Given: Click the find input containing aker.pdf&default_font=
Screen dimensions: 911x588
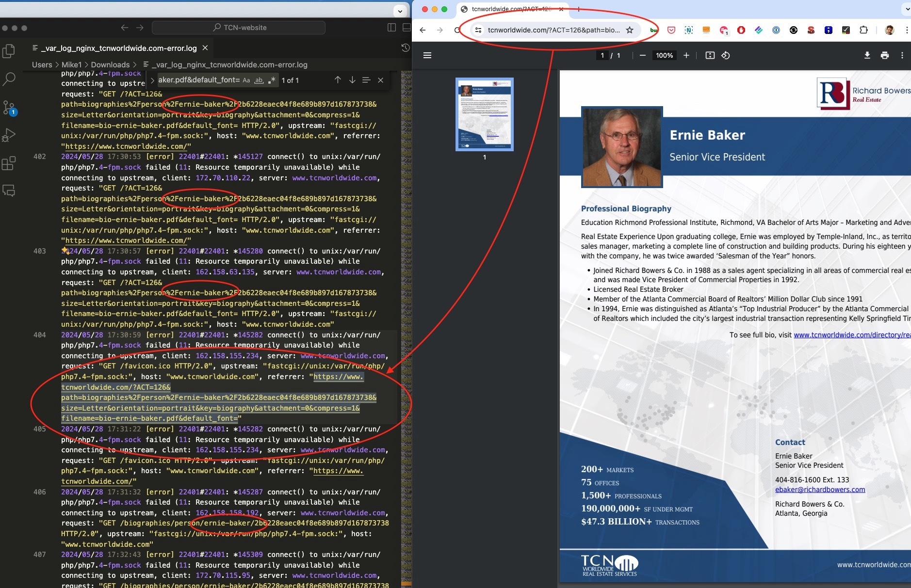Looking at the screenshot, I should [x=199, y=80].
